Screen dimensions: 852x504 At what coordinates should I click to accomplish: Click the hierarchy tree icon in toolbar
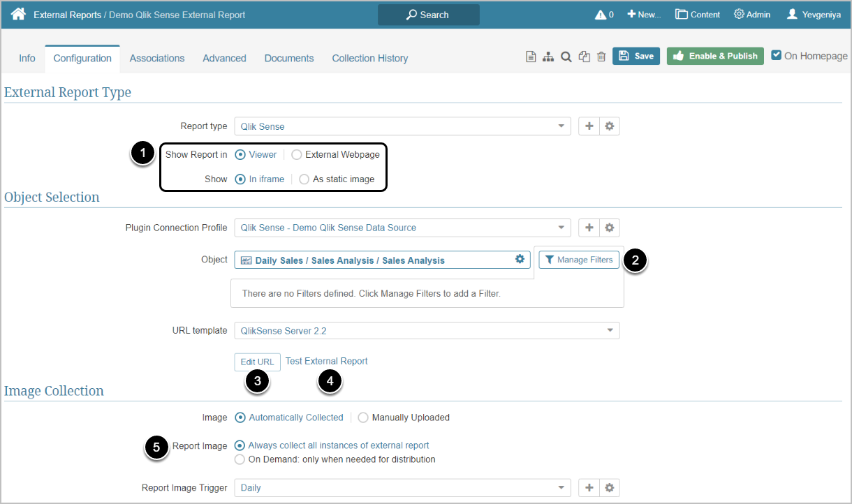(548, 57)
